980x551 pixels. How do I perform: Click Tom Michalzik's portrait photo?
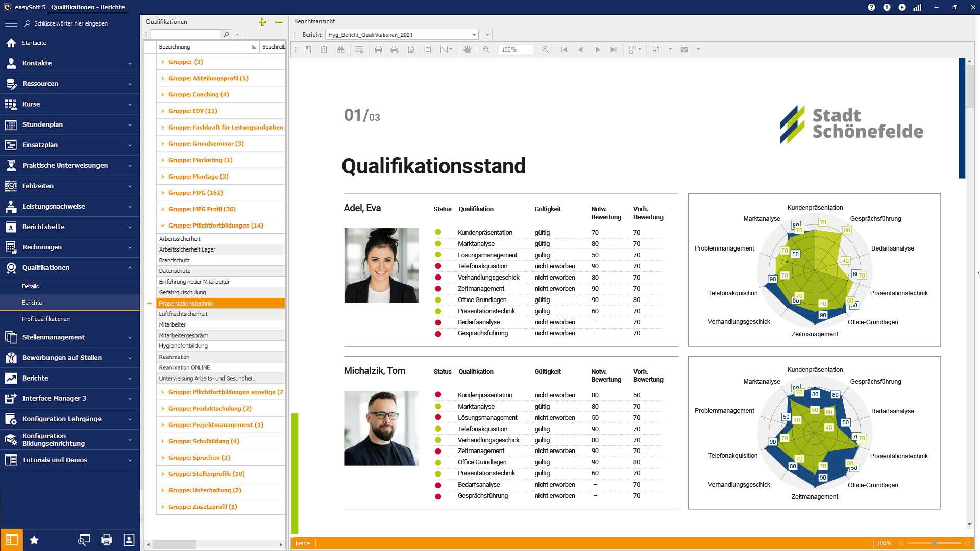click(x=381, y=428)
